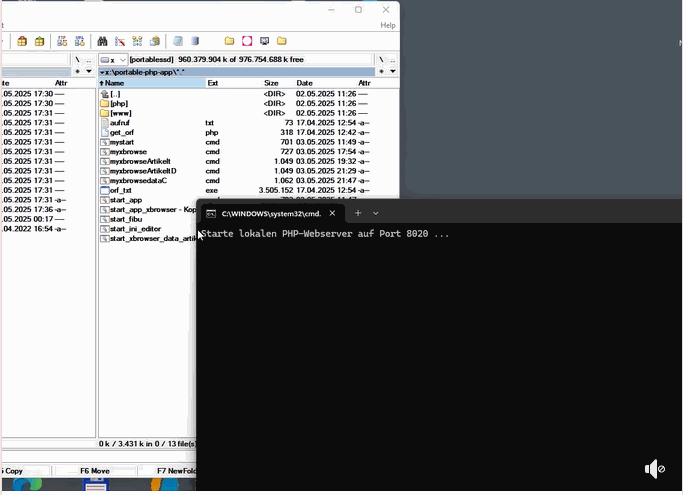
Task: Click the synchronize directories toolbar icon
Action: point(137,41)
